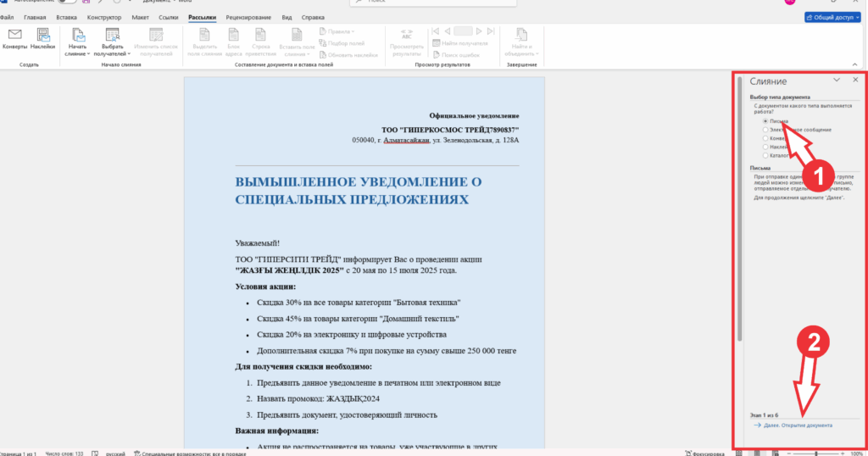Switch to the Рецензирование tab
This screenshot has height=456, width=868.
[x=248, y=17]
